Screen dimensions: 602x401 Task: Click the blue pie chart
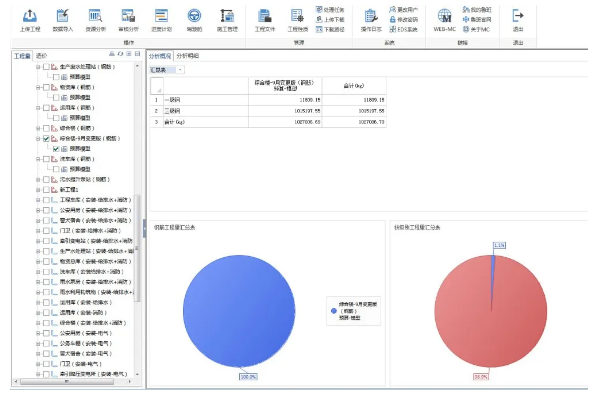(239, 311)
